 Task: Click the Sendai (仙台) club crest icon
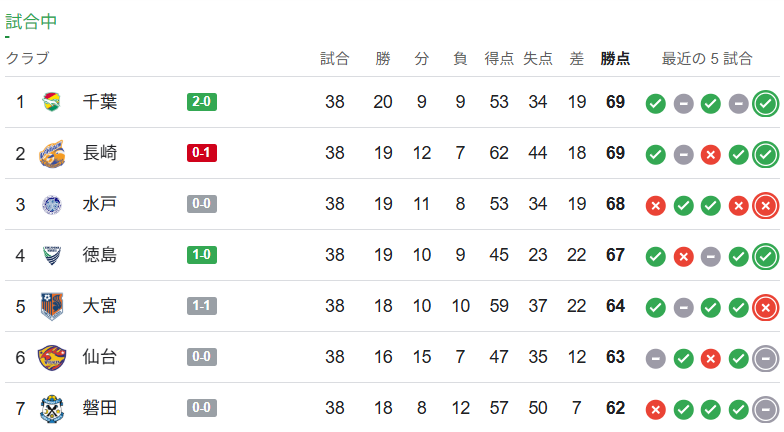point(52,357)
